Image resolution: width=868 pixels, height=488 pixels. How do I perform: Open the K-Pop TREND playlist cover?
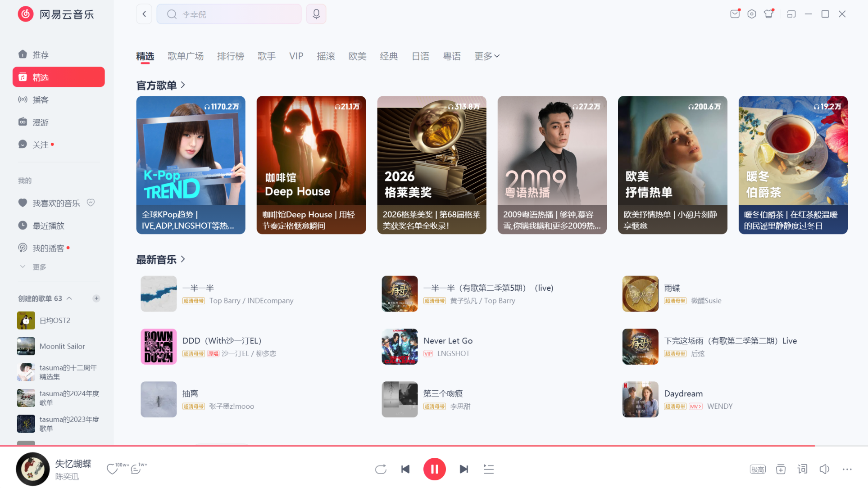(x=191, y=150)
